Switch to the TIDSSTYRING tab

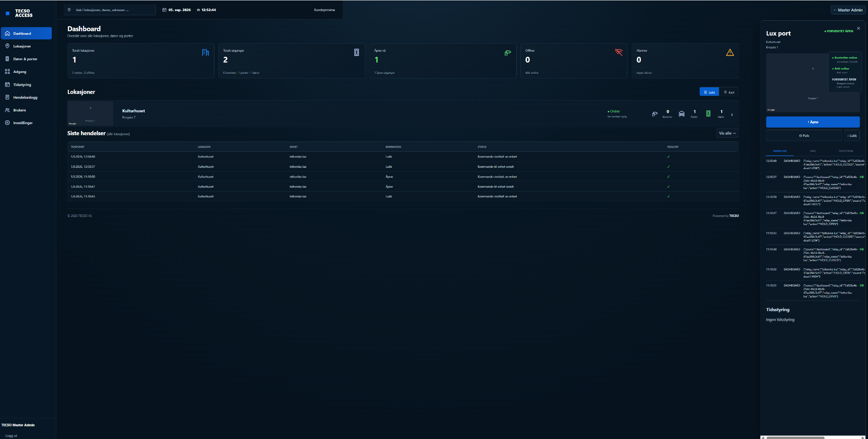click(846, 151)
